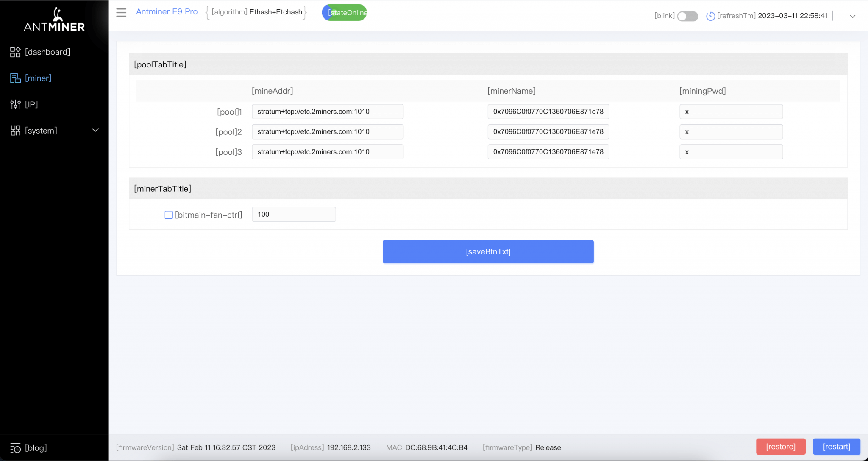
Task: Open the hamburger menu at the top
Action: pyautogui.click(x=122, y=12)
